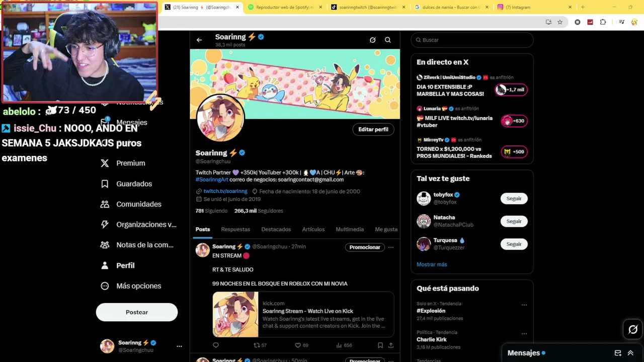Open 266,3 mil Seguidores list
The width and height of the screenshot is (644, 362).
(x=259, y=211)
